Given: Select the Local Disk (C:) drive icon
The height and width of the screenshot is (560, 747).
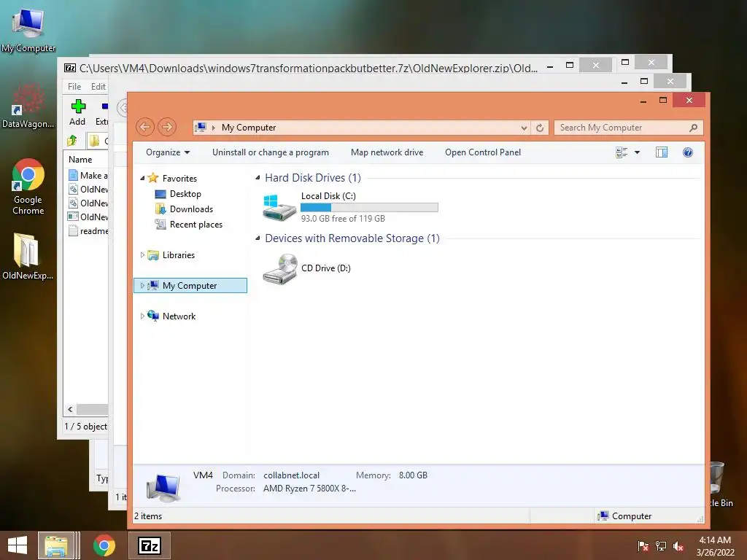Looking at the screenshot, I should point(279,208).
